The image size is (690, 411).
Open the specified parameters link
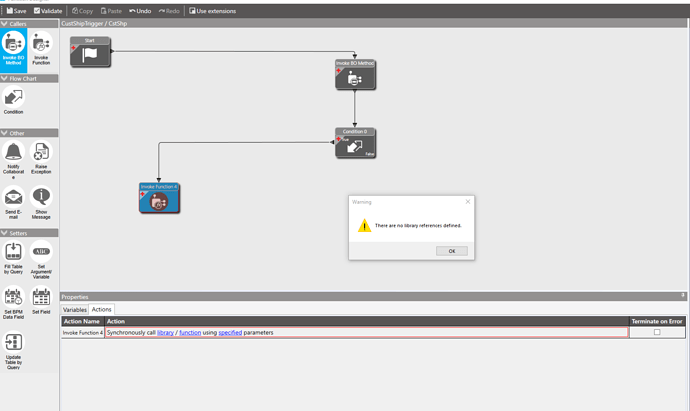pyautogui.click(x=230, y=333)
